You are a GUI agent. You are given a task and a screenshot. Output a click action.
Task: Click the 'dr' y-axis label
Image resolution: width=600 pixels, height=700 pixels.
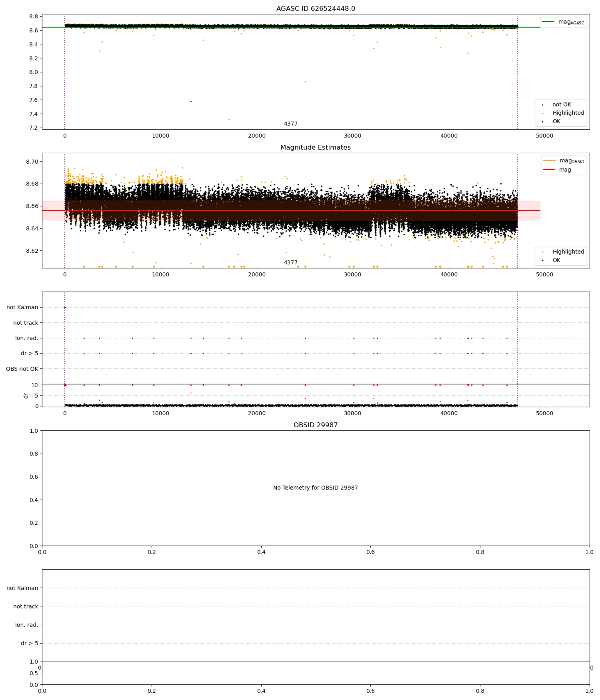click(x=26, y=396)
